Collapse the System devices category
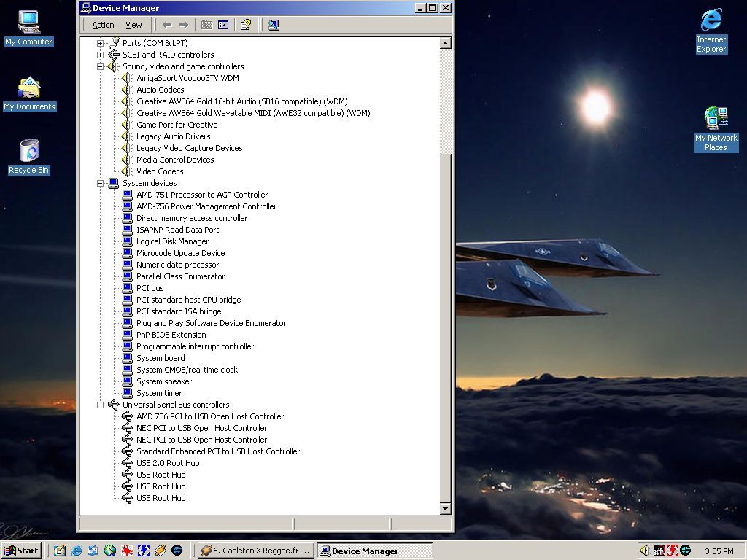This screenshot has height=560, width=747. click(x=101, y=183)
